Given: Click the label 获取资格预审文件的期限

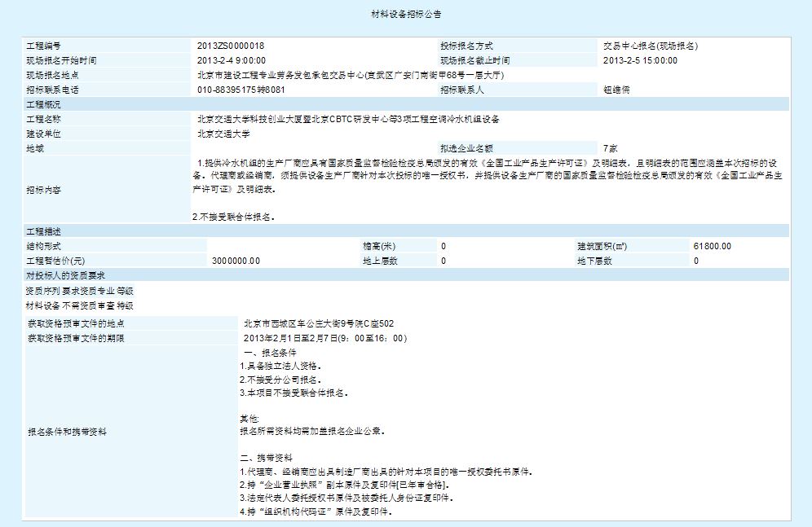Looking at the screenshot, I should [x=76, y=338].
